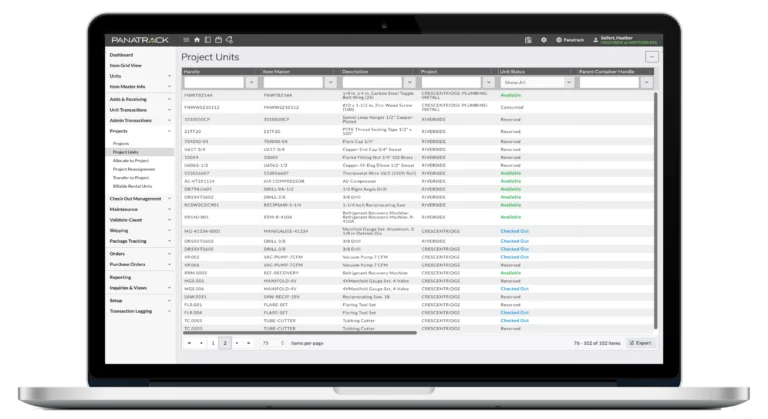Open Dashboard in the sidebar
The height and width of the screenshot is (419, 768).
click(121, 55)
